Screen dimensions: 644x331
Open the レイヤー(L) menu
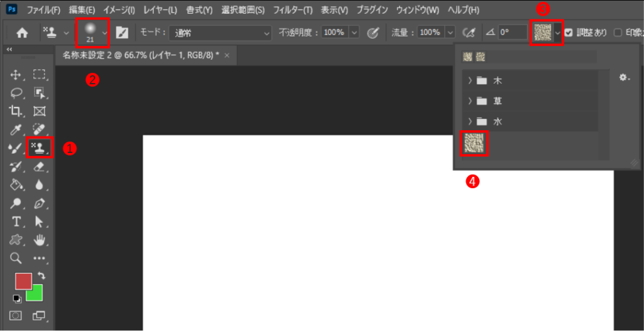161,10
